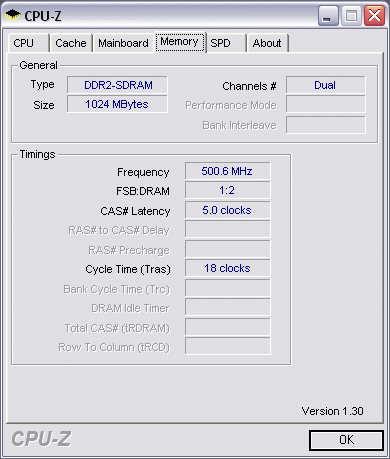390x459 pixels.
Task: Click the greyed Bank Interleave label
Action: [x=239, y=125]
